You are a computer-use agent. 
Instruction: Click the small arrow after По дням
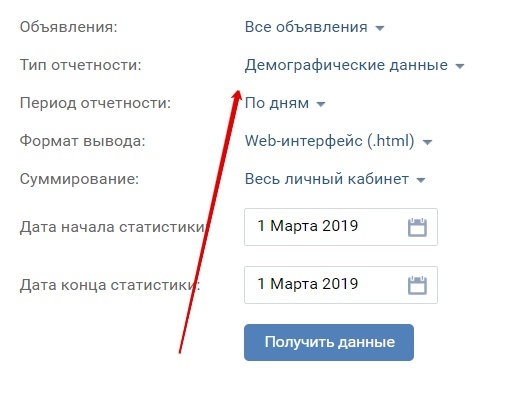point(321,104)
